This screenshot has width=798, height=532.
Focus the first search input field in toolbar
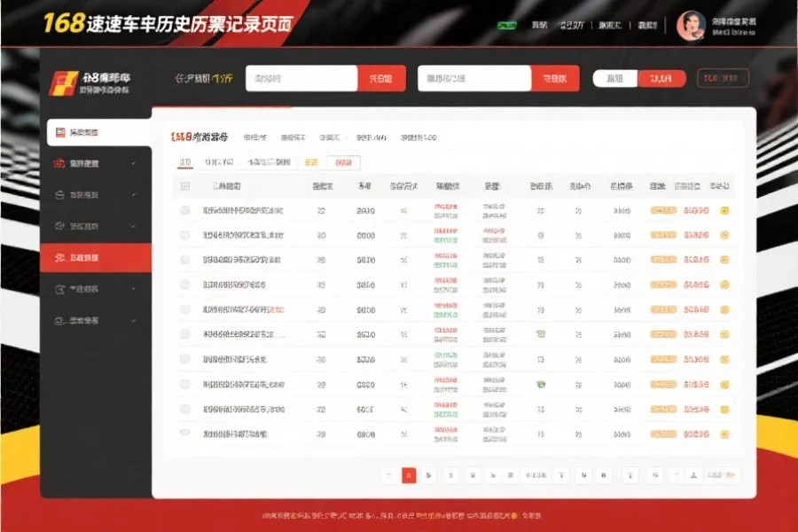[301, 78]
